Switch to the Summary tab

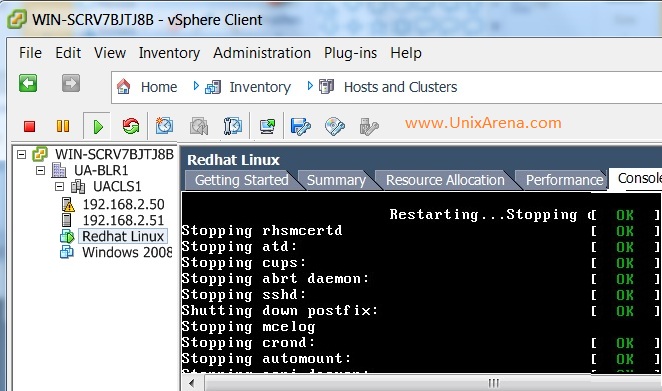pos(336,180)
